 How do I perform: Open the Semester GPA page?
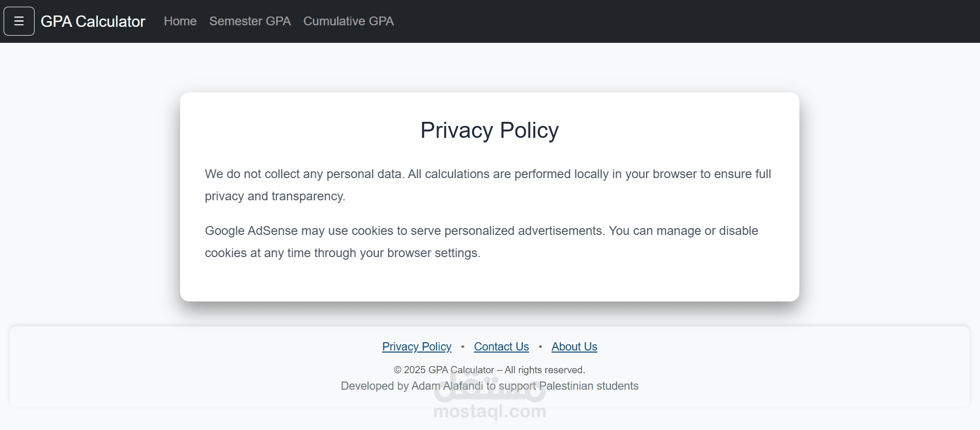250,21
